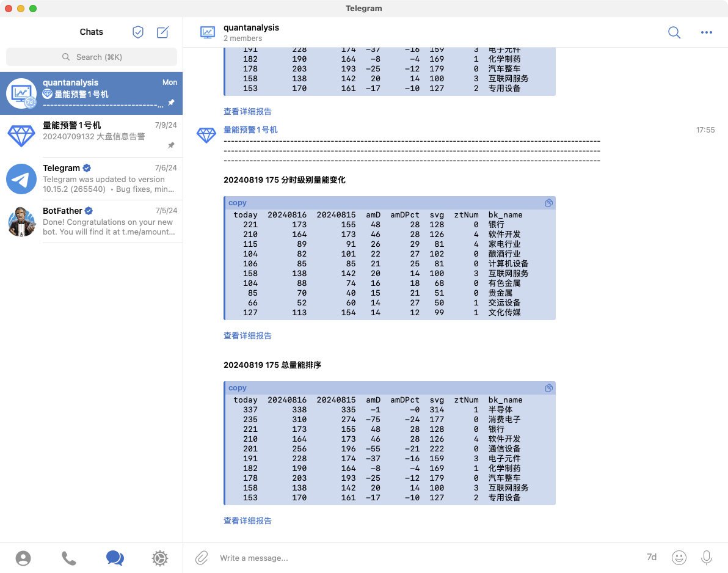The width and height of the screenshot is (728, 573).
Task: Click the diamond avatar of 量能预警1号机 chat
Action: [21, 136]
